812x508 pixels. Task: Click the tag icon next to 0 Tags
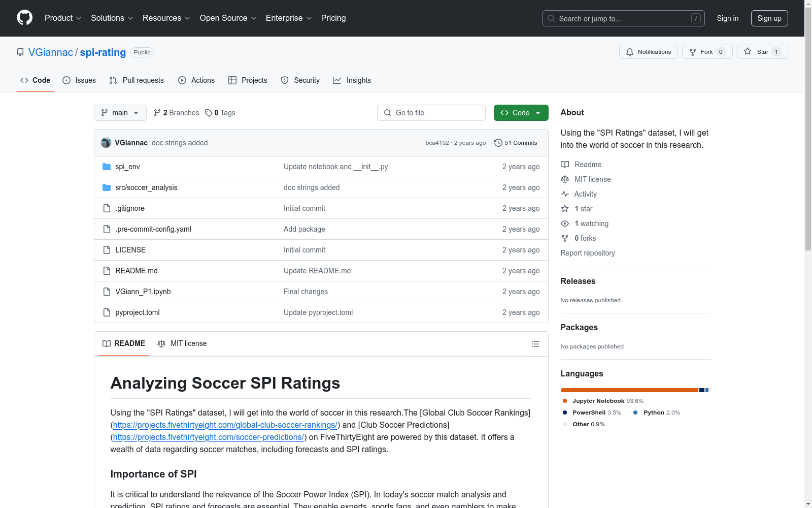point(209,113)
